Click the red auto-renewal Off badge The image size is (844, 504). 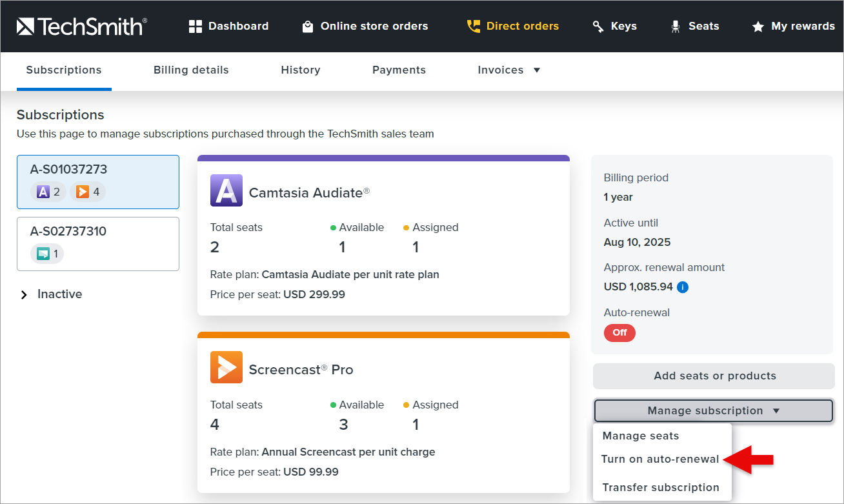(619, 333)
